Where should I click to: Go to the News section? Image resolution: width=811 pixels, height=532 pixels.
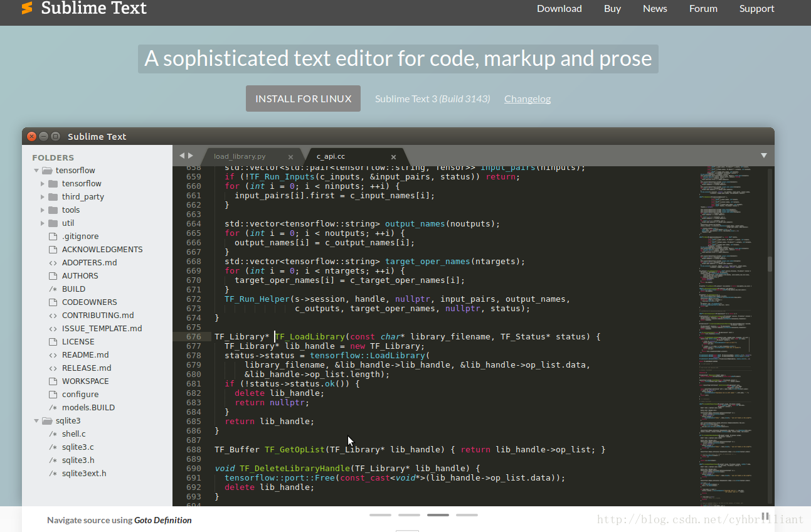pyautogui.click(x=655, y=8)
